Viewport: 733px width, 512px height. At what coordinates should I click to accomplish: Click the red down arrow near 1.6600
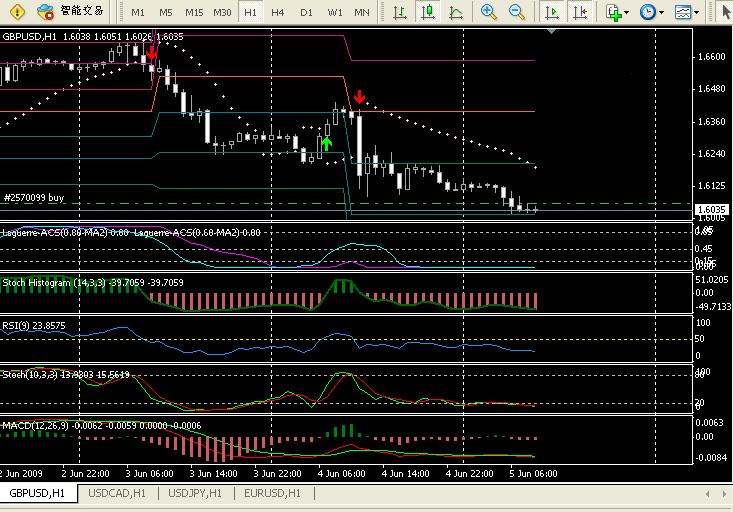coord(151,53)
